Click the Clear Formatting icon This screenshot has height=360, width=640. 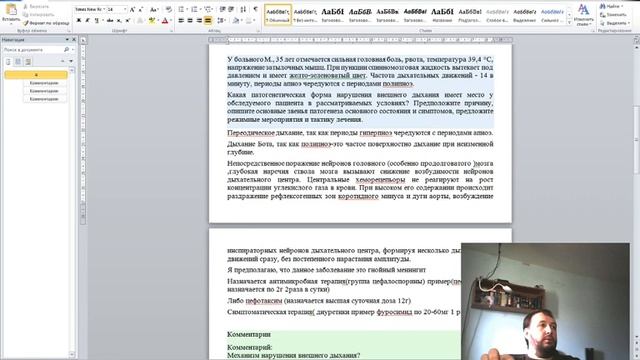pyautogui.click(x=169, y=9)
